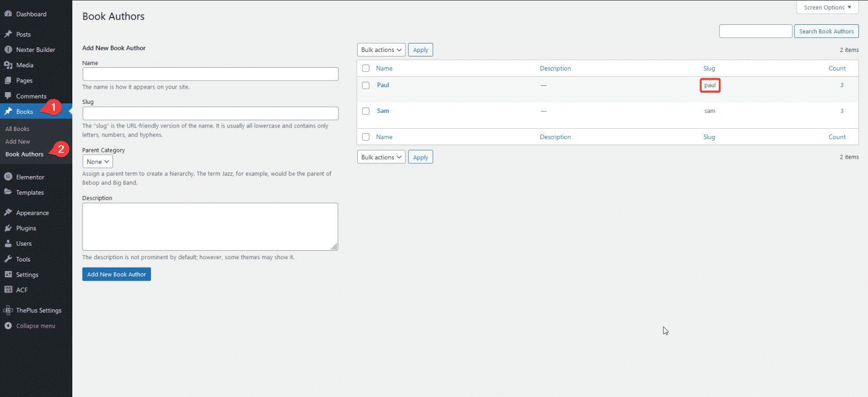Screen dimensions: 868x397
Task: Click the Dashboard gauge icon
Action: point(8,14)
